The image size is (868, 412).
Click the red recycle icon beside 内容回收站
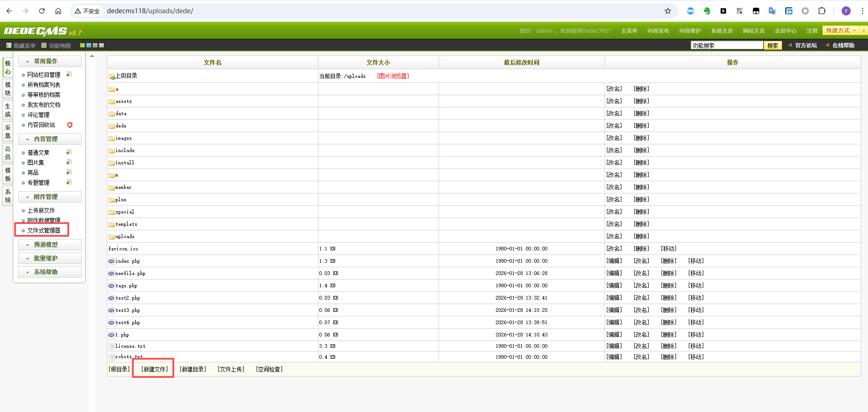coord(70,125)
